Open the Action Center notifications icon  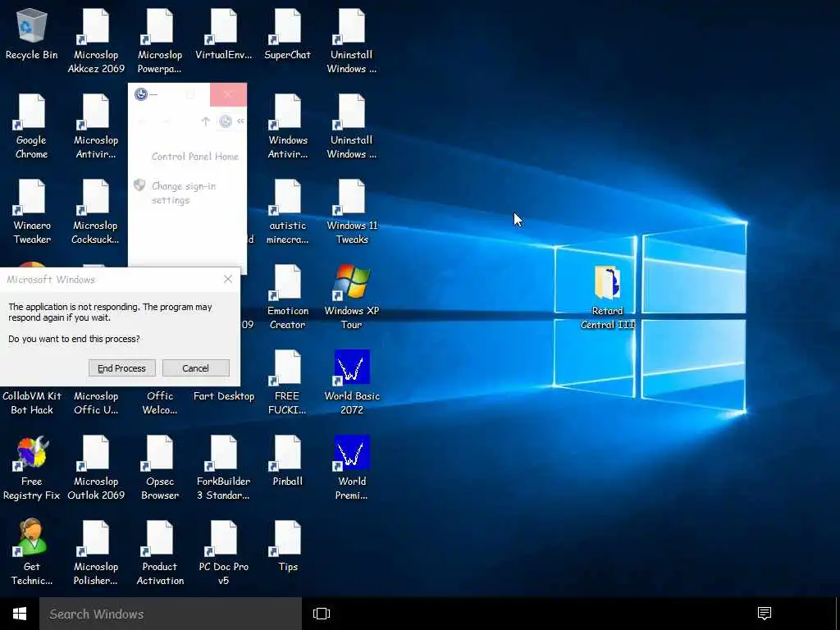click(x=764, y=614)
